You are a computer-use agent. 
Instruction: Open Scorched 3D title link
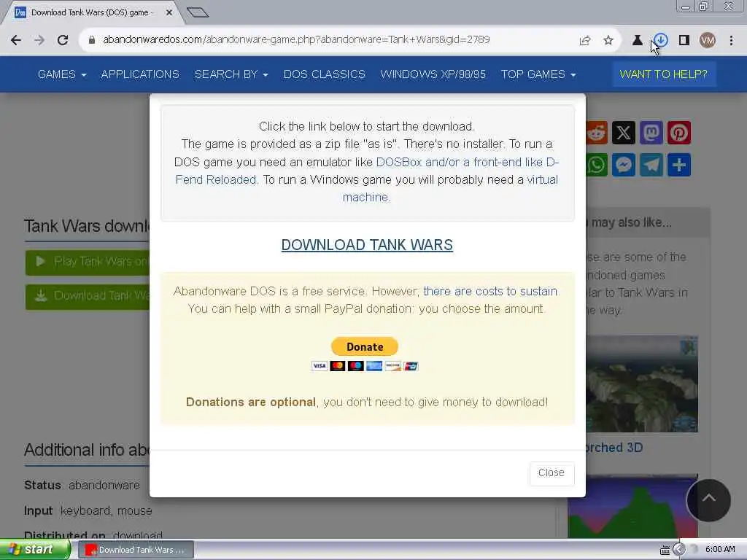click(x=614, y=448)
